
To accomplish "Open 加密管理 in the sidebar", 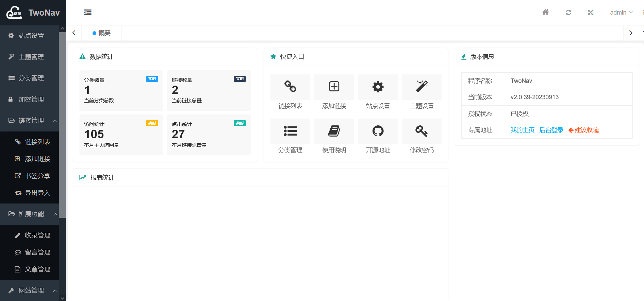I will click(29, 99).
